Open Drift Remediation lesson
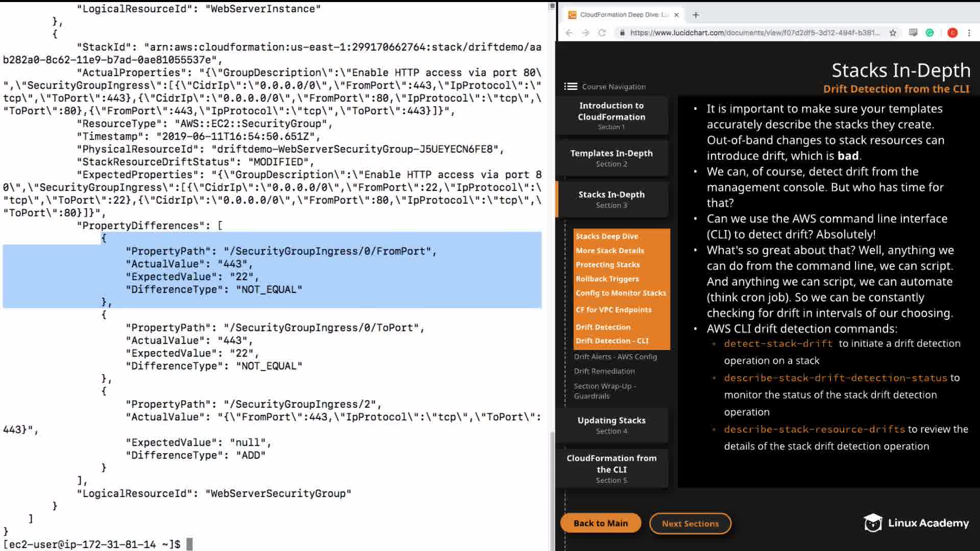The width and height of the screenshot is (980, 551). 604,371
